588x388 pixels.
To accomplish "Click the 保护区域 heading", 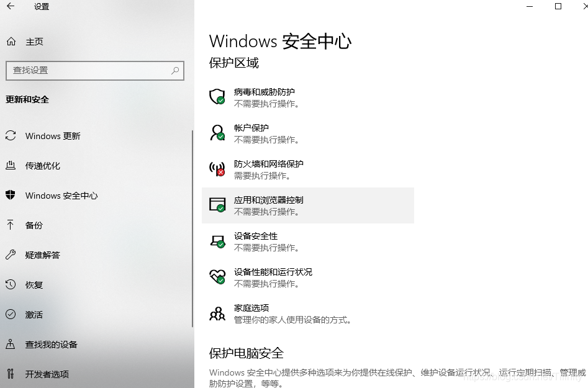I will (x=234, y=63).
